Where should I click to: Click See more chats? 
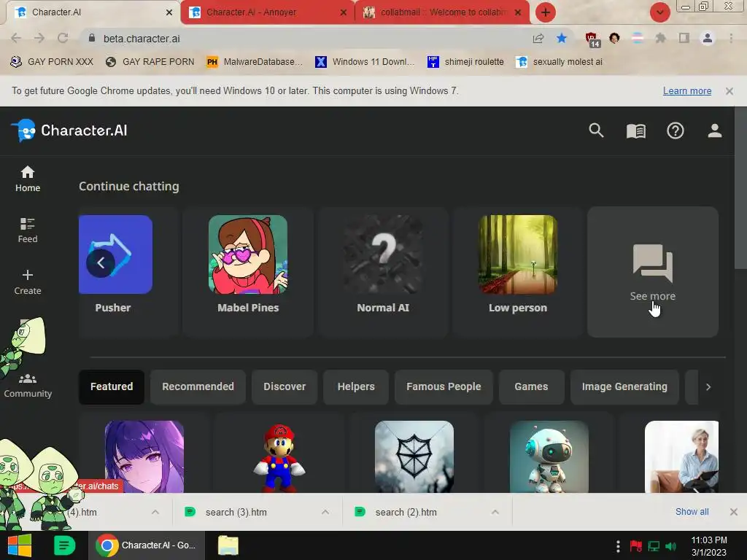pos(653,272)
